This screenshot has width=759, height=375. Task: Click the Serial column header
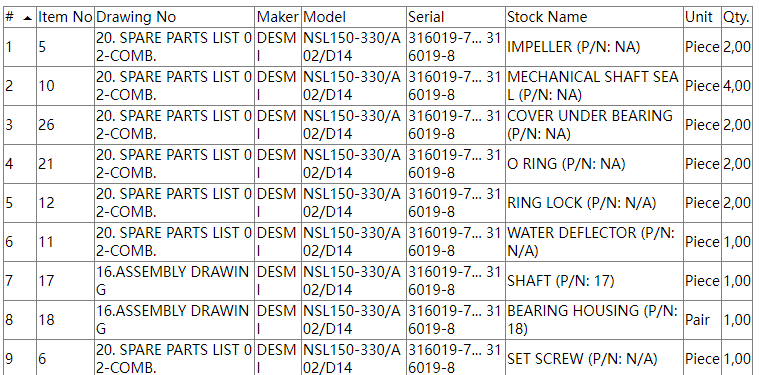tap(456, 17)
